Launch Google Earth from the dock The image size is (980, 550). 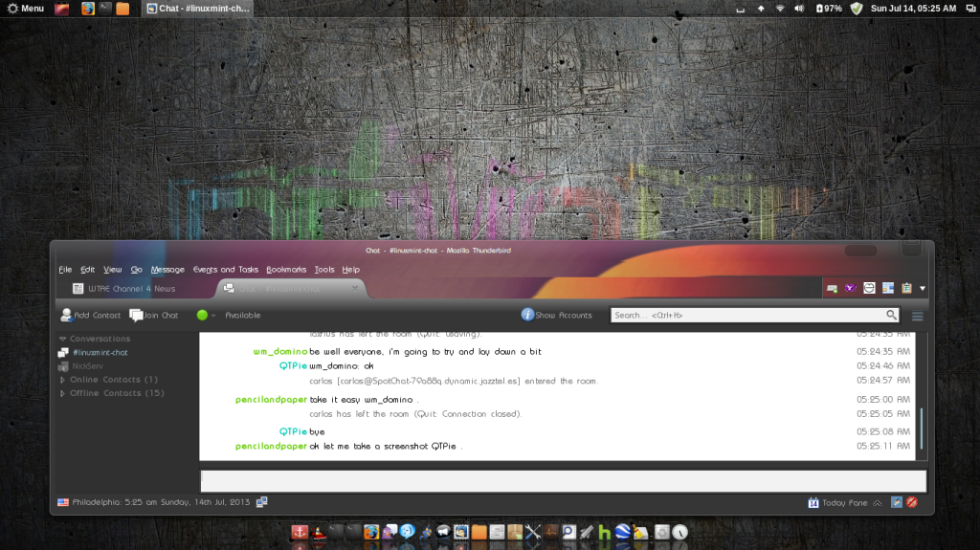[x=622, y=532]
